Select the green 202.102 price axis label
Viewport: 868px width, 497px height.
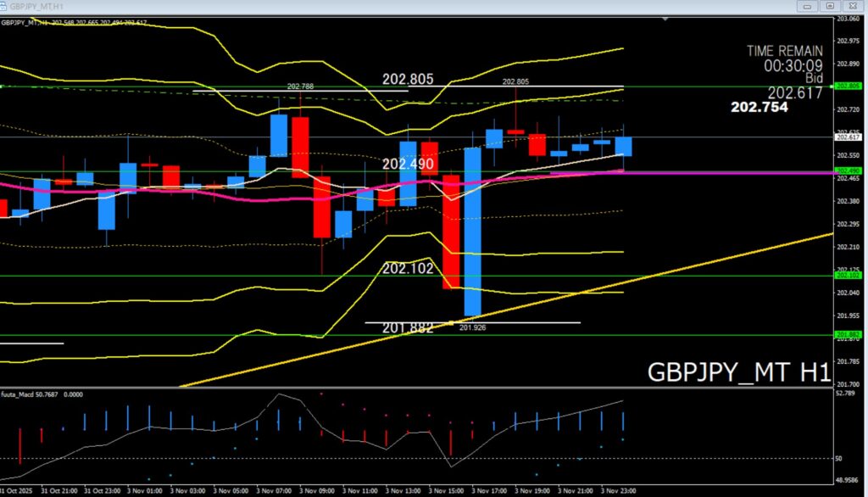click(x=848, y=276)
